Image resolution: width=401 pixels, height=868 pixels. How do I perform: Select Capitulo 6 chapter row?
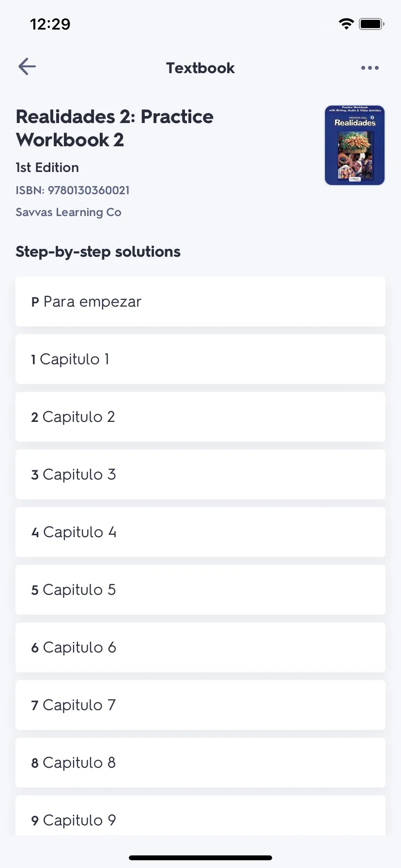(200, 648)
